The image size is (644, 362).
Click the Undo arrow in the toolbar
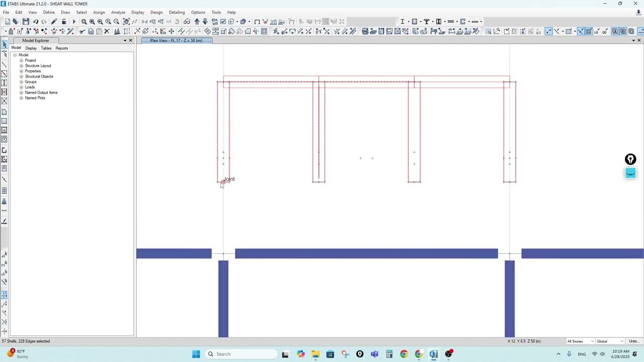(36, 22)
